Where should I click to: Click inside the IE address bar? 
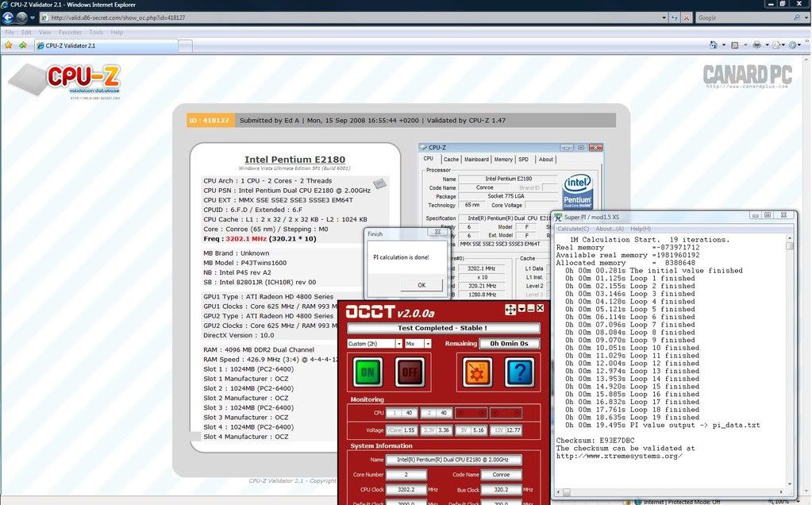pos(317,17)
